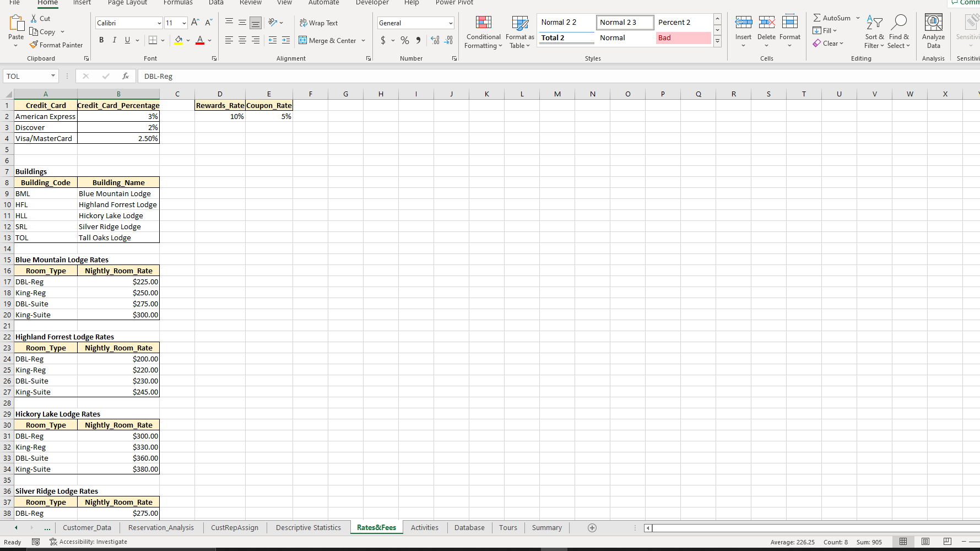The image size is (980, 551).
Task: Switch to the Descriptive Statistics sheet
Action: coord(308,527)
